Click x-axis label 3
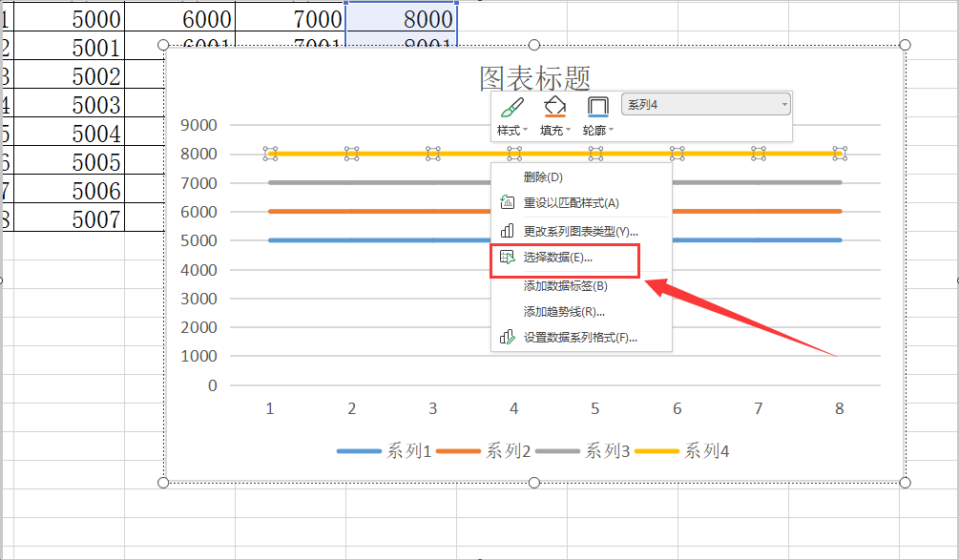This screenshot has height=560, width=959. (432, 408)
